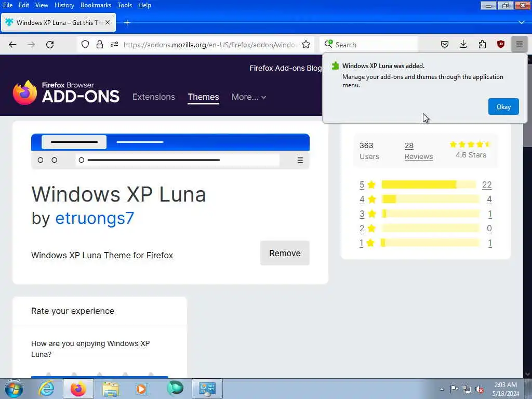This screenshot has height=399, width=532.
Task: Close the Windows XP Luna tab
Action: [x=108, y=22]
